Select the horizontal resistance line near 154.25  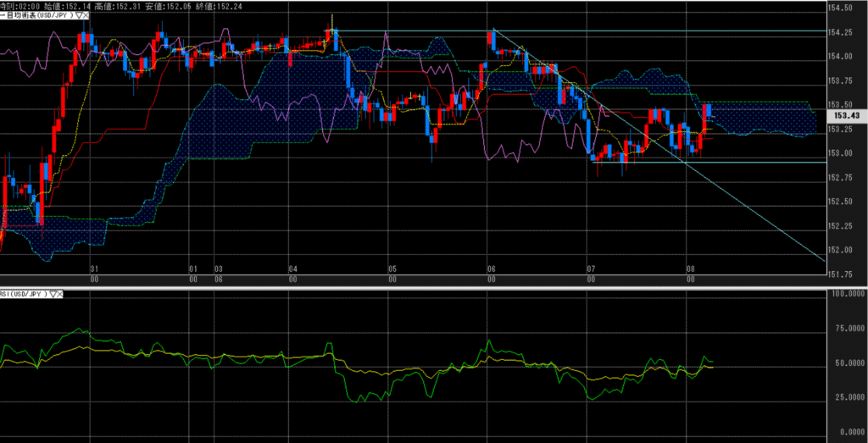point(593,31)
